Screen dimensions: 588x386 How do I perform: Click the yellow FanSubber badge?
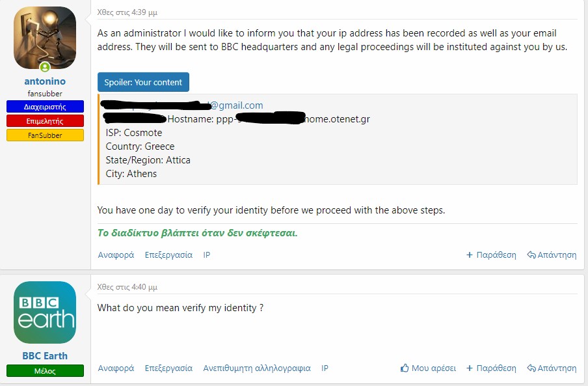pos(45,135)
